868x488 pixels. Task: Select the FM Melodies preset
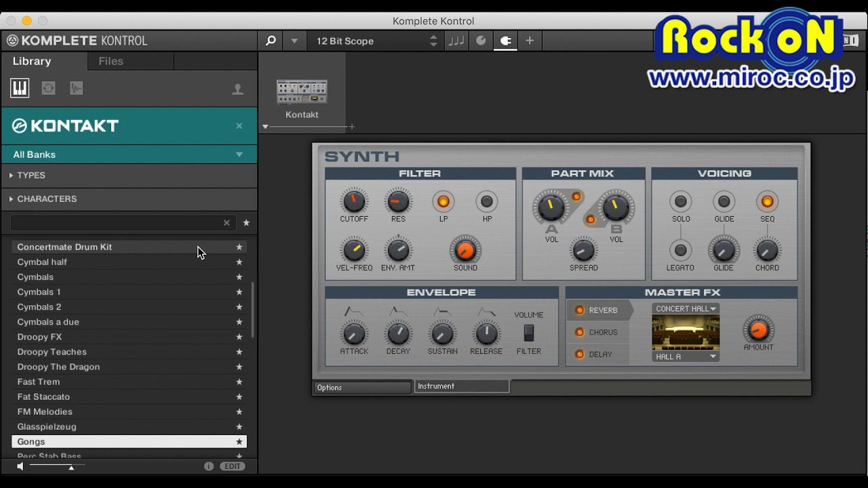(129, 411)
